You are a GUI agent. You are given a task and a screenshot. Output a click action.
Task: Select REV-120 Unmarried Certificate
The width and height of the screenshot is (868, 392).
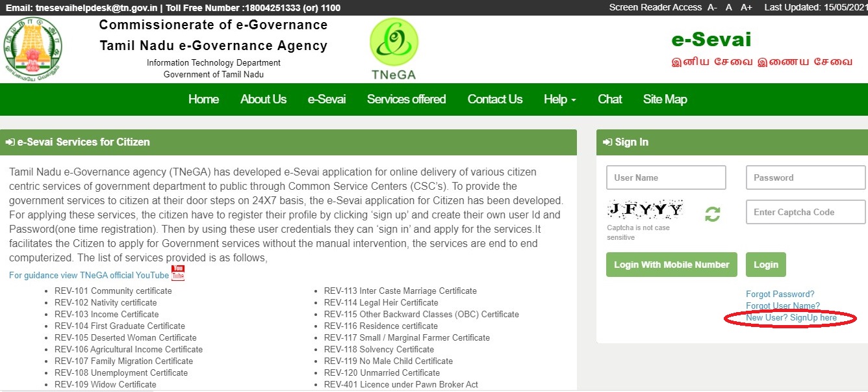pos(382,373)
